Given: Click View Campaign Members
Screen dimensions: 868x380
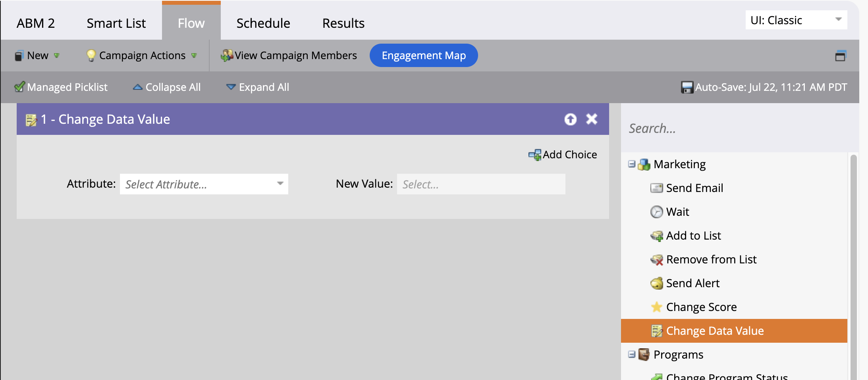Looking at the screenshot, I should click(289, 56).
